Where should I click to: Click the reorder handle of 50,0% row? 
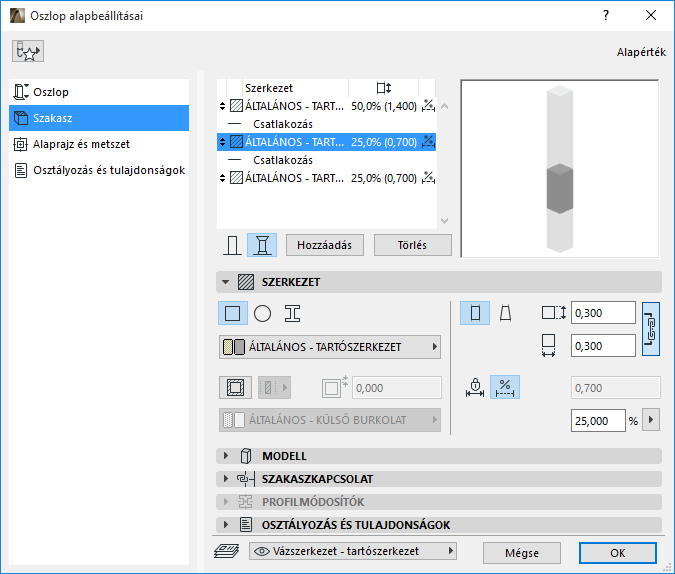point(223,106)
